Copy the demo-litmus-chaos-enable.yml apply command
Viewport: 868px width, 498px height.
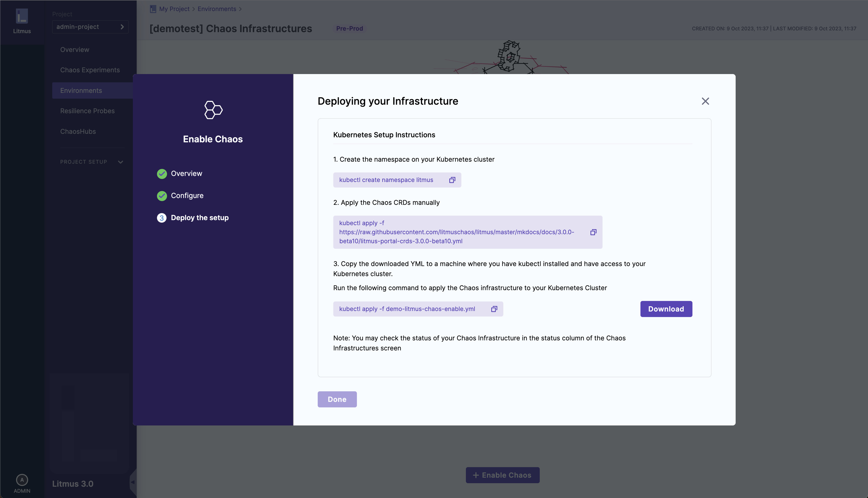[494, 309]
